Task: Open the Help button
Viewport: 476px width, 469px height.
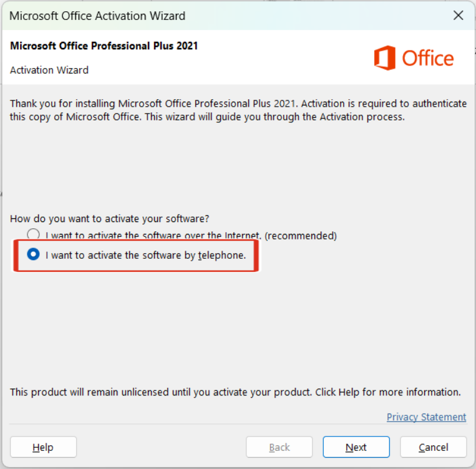Action: click(x=43, y=447)
